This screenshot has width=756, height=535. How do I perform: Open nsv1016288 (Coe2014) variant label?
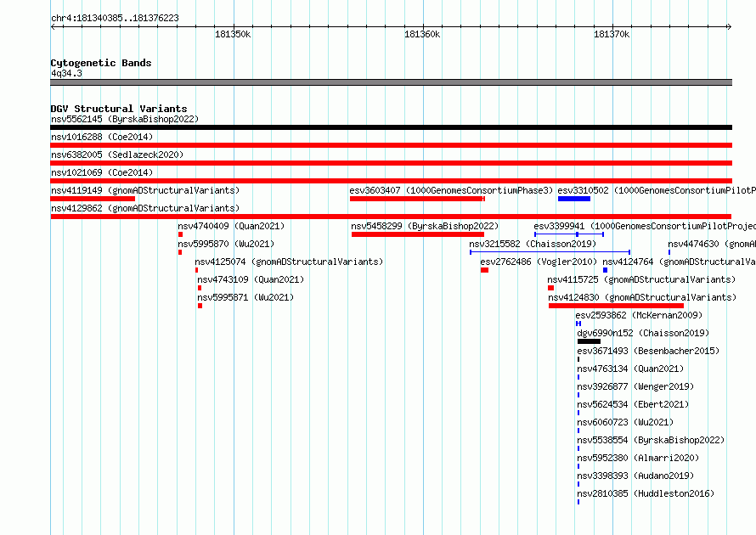coord(102,137)
